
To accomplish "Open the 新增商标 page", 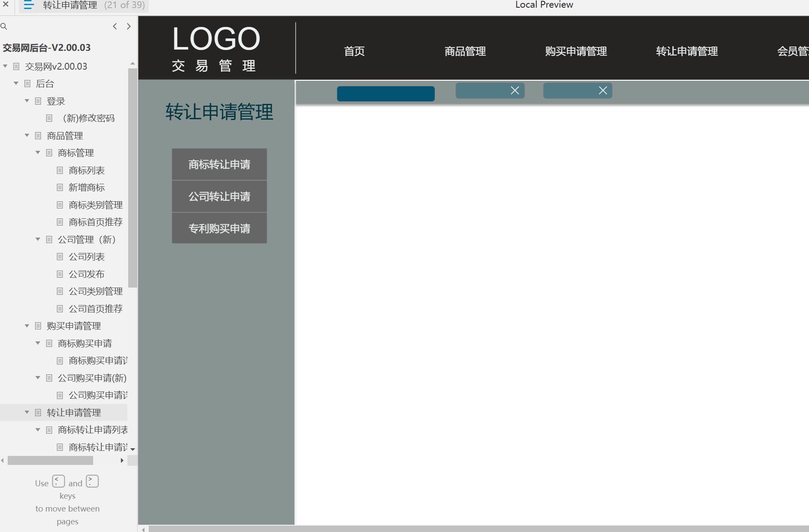I will pos(86,187).
